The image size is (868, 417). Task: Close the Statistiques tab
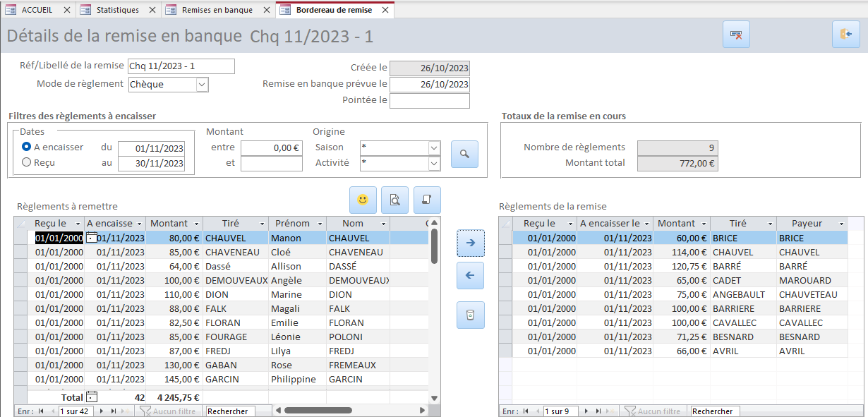tap(154, 10)
